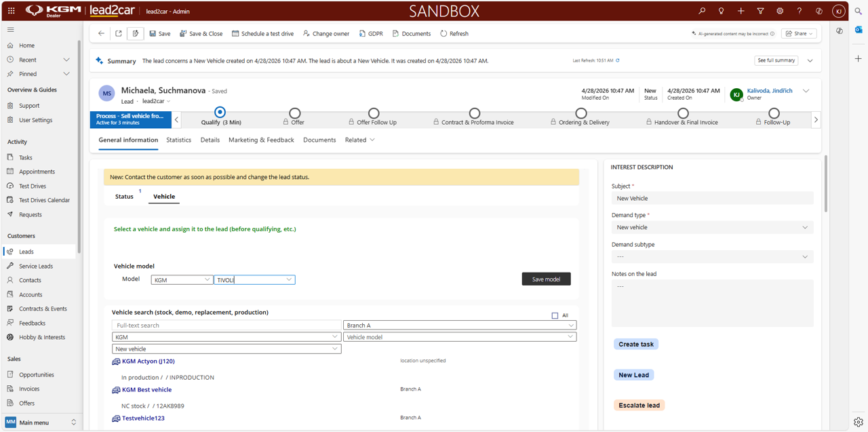
Task: Expand the Recent section in the sidebar
Action: 66,60
